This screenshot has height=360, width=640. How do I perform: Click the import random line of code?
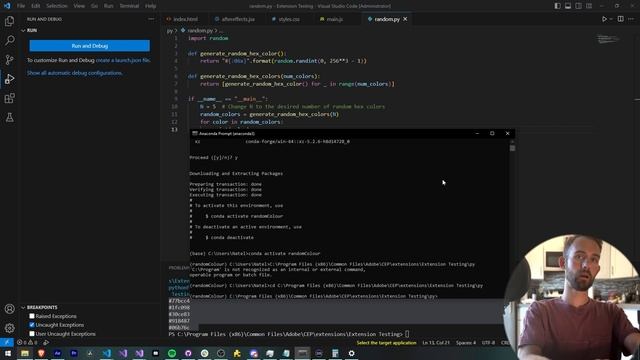click(x=208, y=38)
